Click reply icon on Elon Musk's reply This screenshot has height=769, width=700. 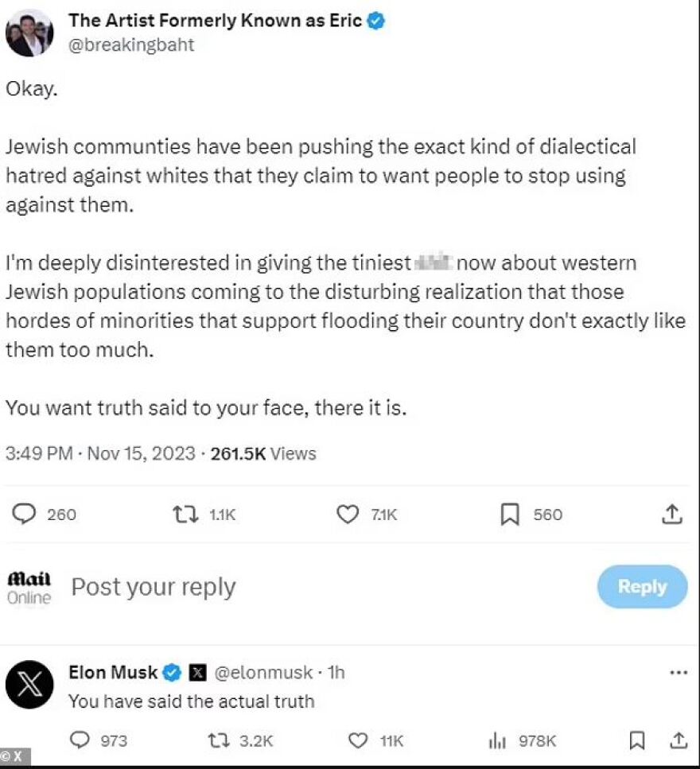80,740
